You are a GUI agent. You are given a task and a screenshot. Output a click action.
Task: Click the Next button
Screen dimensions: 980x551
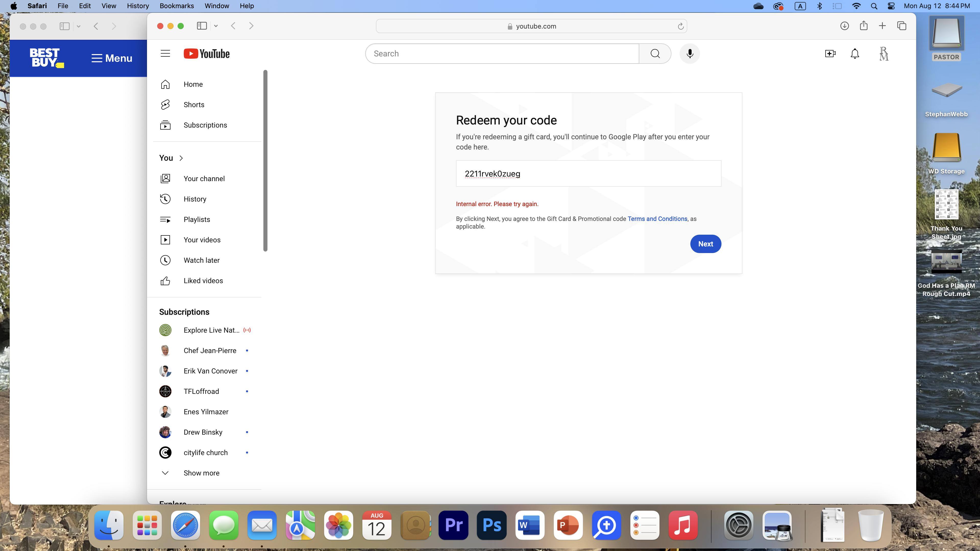click(x=705, y=244)
